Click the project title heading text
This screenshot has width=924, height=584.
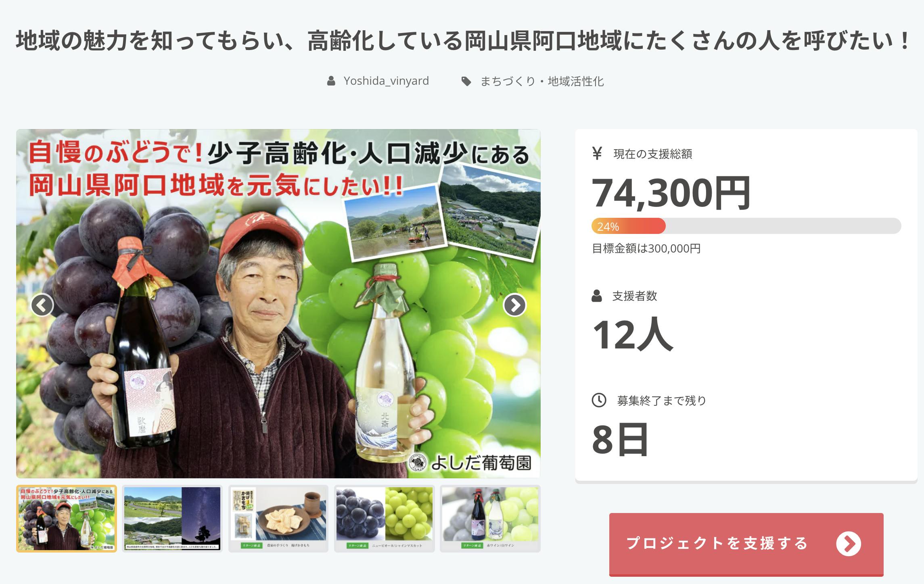pos(462,41)
